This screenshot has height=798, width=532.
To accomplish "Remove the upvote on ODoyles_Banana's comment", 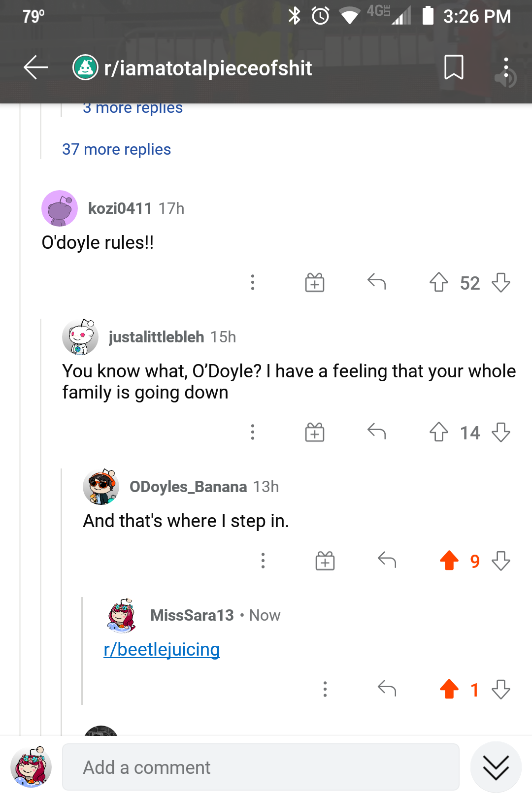I will (449, 560).
